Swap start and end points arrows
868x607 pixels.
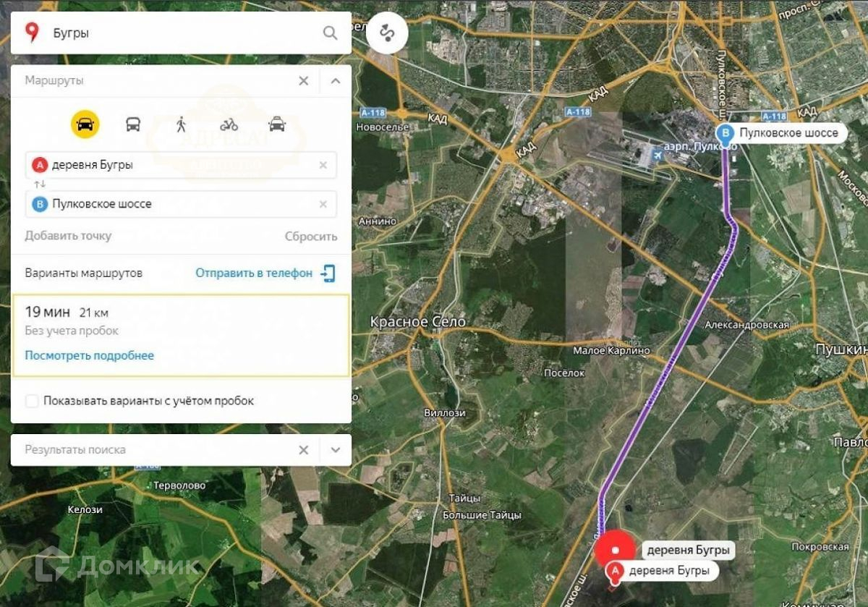tap(39, 184)
